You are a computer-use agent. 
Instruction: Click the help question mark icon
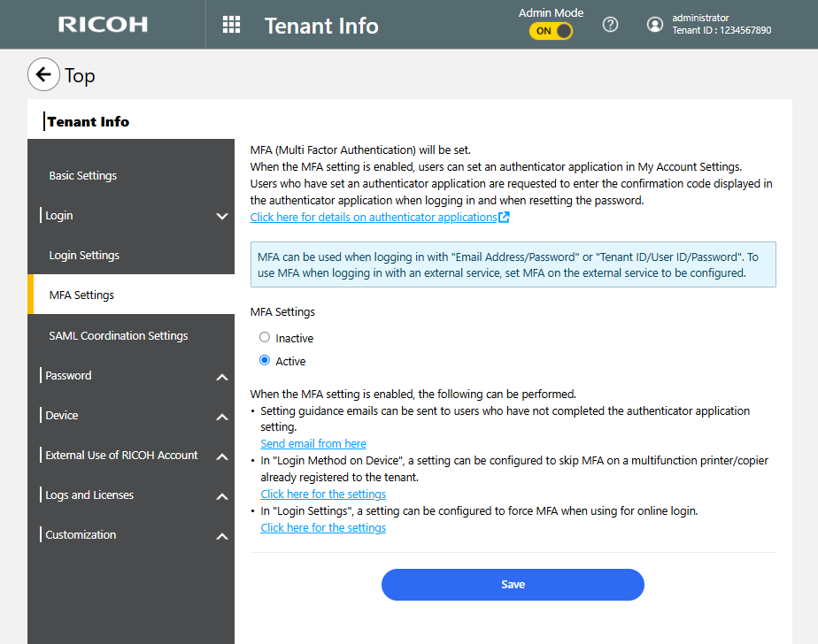[x=610, y=25]
